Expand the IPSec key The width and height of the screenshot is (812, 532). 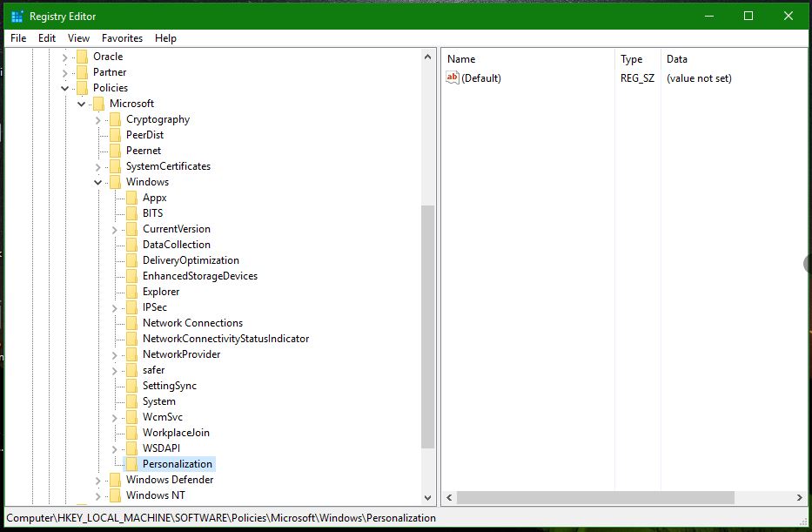(115, 307)
